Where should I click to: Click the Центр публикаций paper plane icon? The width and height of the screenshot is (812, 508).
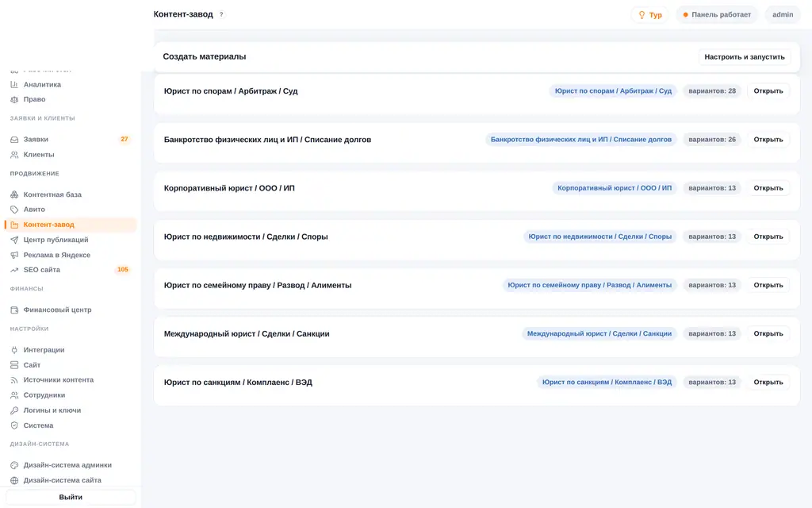14,240
